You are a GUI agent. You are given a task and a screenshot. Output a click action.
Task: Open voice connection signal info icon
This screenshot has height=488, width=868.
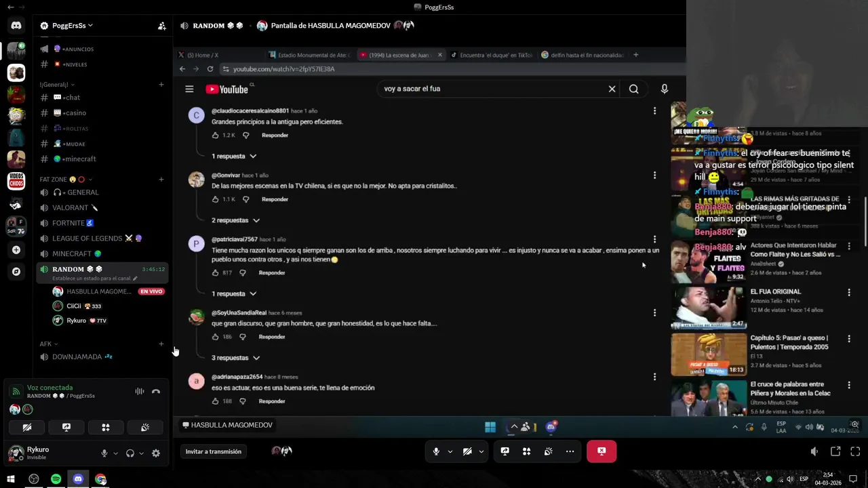click(16, 391)
